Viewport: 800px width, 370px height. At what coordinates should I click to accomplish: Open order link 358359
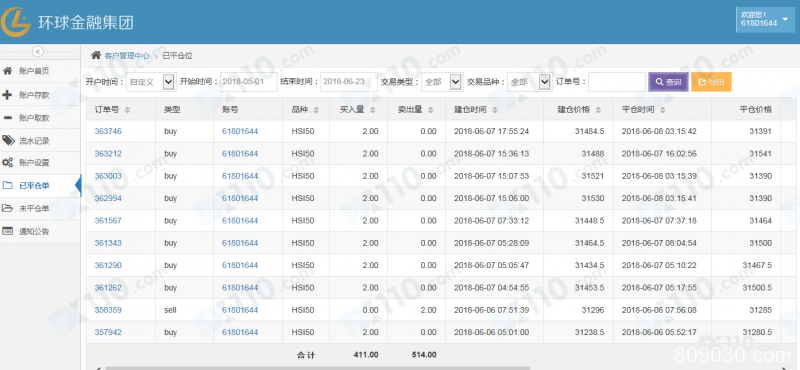click(x=108, y=310)
